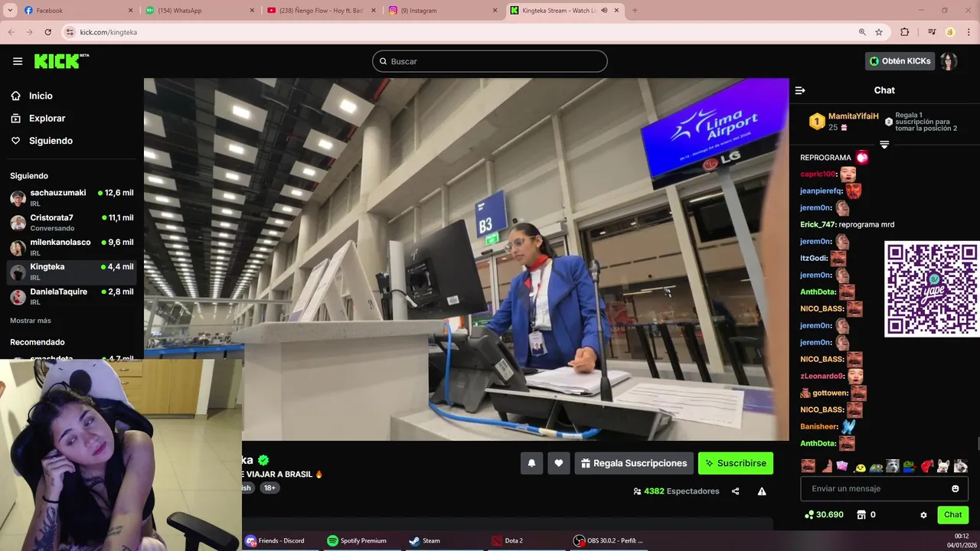Click the Buscar search field
The width and height of the screenshot is (980, 551).
tap(490, 61)
